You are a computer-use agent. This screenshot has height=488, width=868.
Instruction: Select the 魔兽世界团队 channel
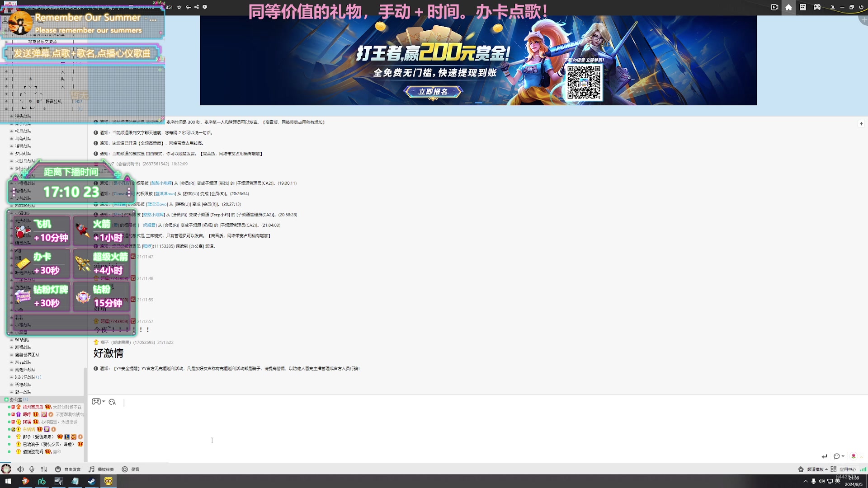27,355
